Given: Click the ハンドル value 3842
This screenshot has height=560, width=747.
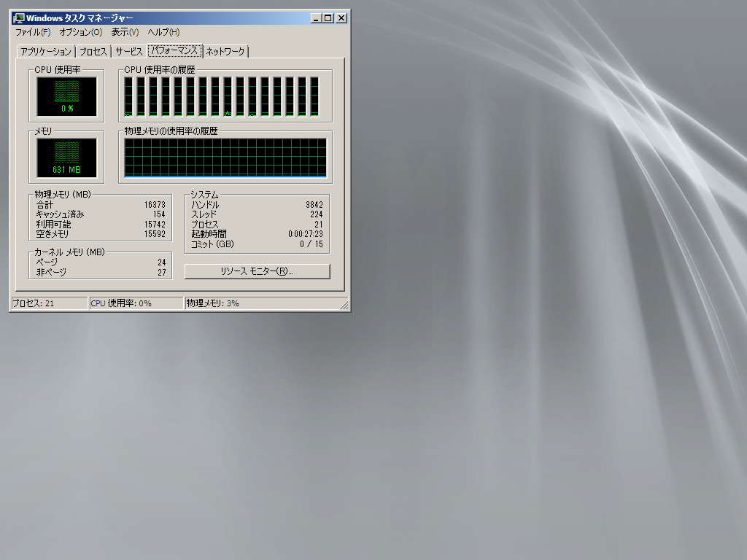Looking at the screenshot, I should 314,205.
